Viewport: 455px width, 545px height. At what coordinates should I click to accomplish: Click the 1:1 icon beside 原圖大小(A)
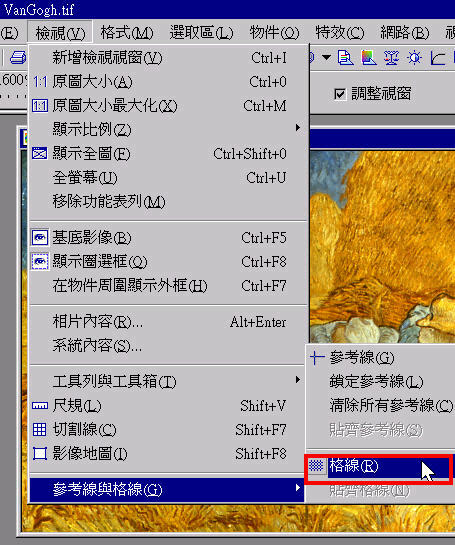click(x=40, y=82)
